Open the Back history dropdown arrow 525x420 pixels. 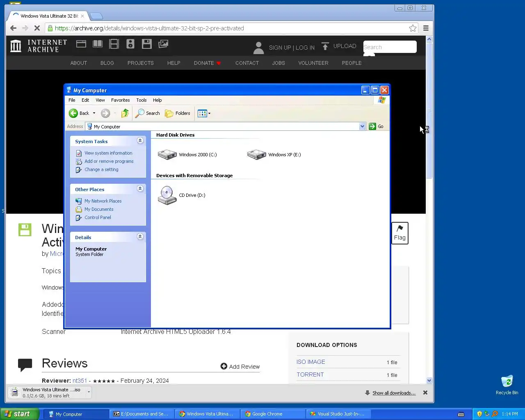(94, 113)
